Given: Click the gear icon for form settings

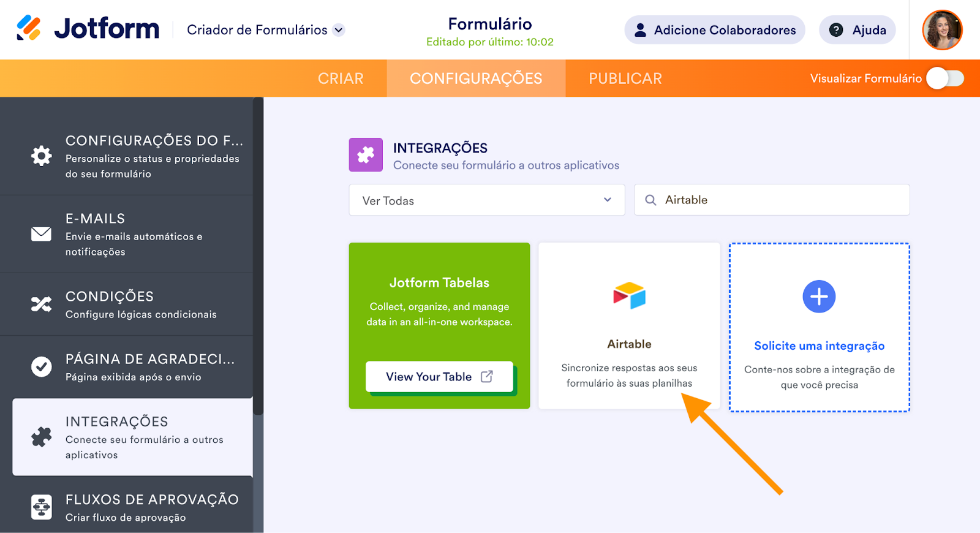Looking at the screenshot, I should (x=42, y=156).
